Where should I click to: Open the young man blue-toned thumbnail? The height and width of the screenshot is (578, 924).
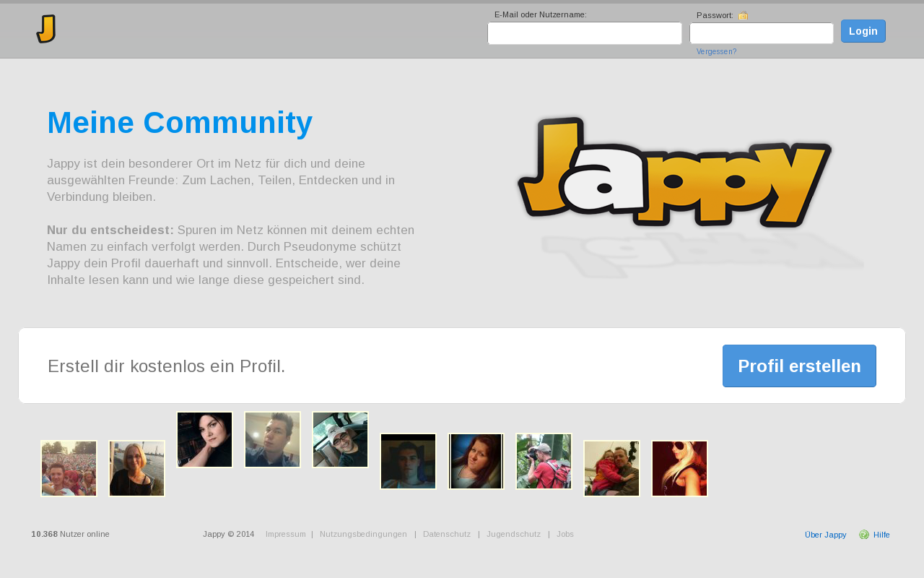coord(272,440)
